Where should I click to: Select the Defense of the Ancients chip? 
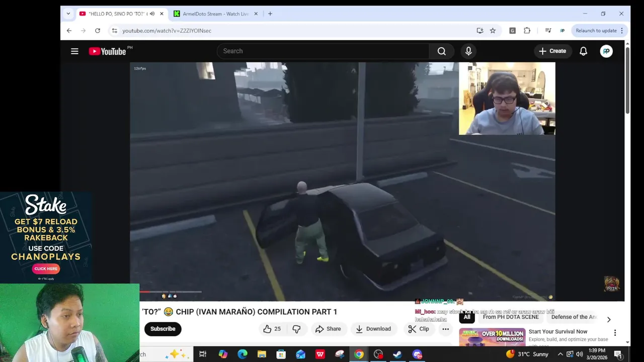click(574, 317)
